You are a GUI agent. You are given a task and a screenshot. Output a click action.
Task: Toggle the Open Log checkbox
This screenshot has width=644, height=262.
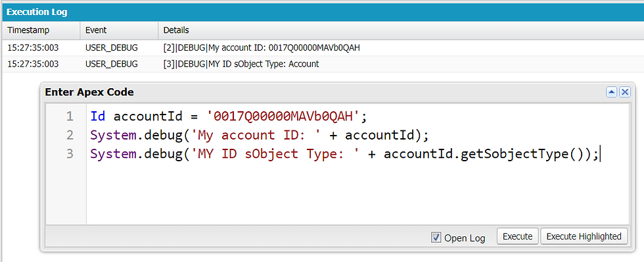(436, 238)
